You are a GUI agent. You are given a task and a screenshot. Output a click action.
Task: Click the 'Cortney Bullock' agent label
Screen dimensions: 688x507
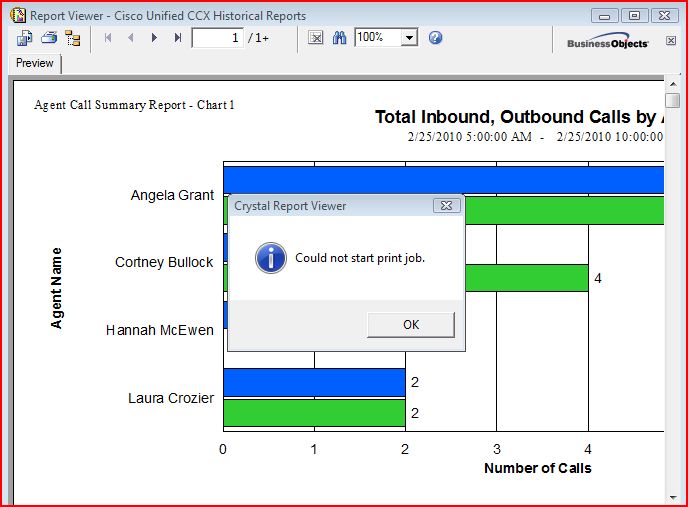(164, 262)
